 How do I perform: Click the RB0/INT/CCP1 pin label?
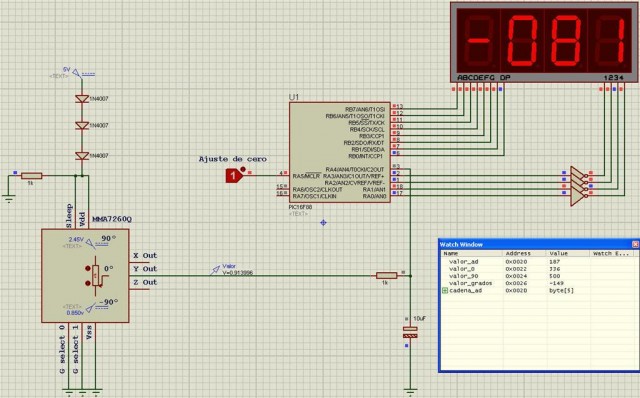pyautogui.click(x=365, y=156)
